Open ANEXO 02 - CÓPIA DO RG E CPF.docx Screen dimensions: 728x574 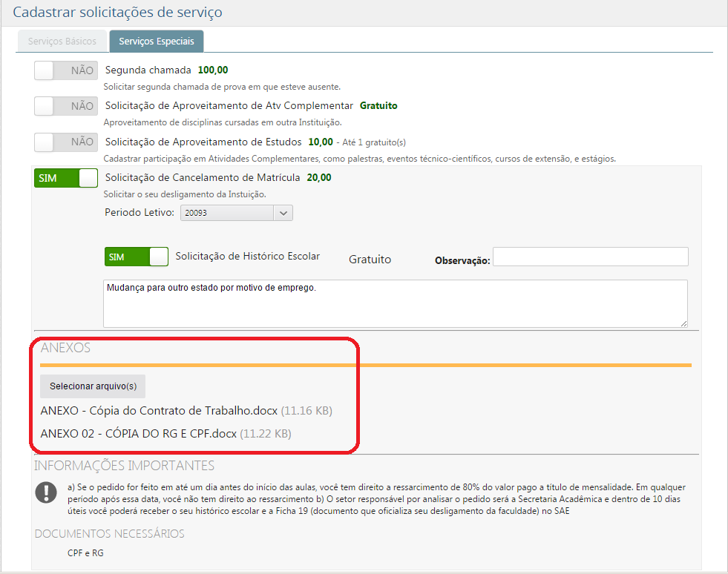[137, 432]
